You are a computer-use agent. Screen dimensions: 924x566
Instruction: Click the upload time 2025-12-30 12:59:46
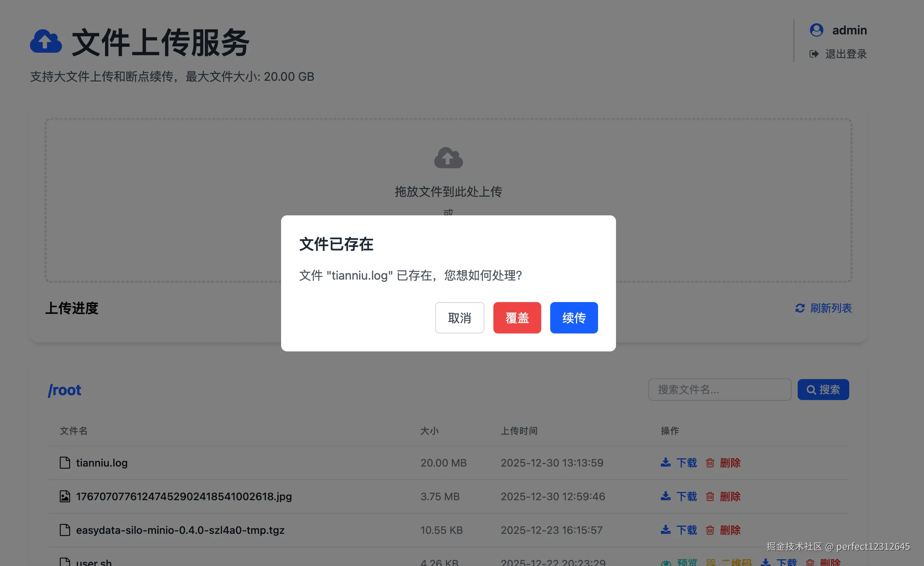tap(553, 496)
